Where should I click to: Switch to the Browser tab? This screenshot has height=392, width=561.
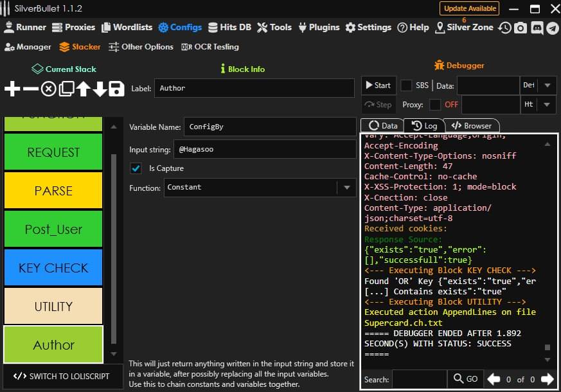click(472, 126)
